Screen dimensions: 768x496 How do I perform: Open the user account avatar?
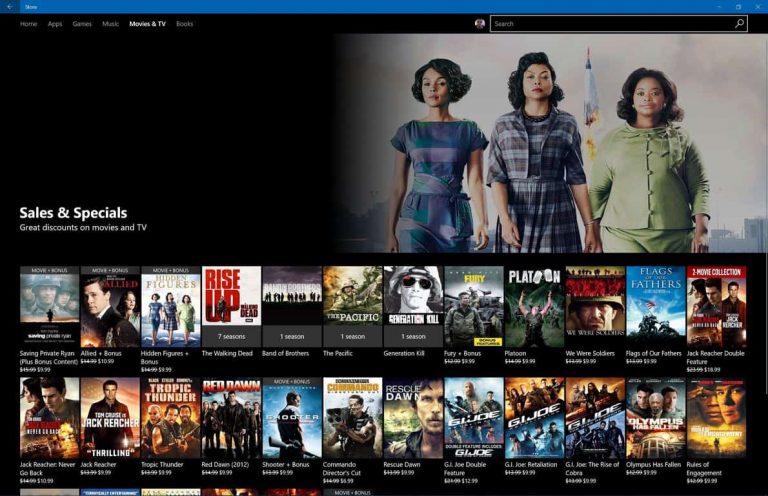tap(480, 24)
